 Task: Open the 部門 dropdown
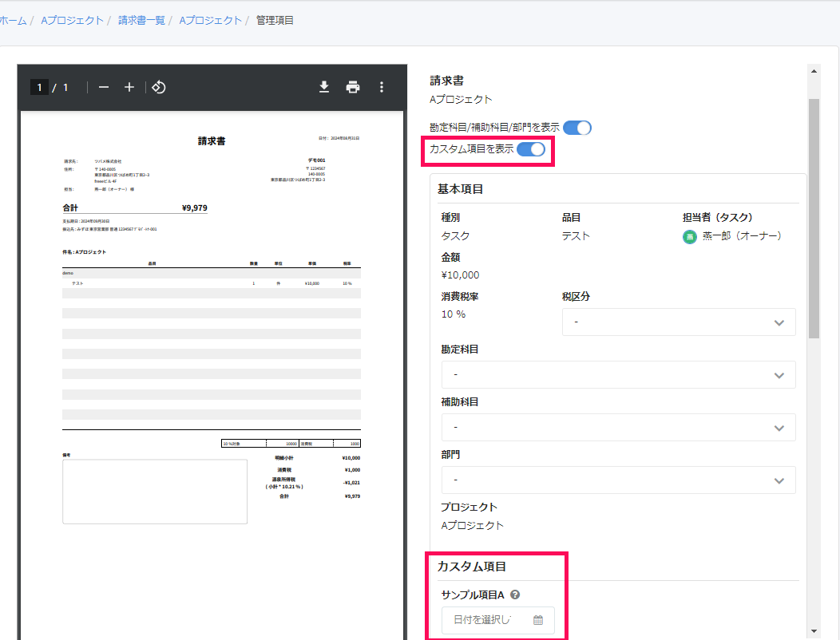(x=618, y=480)
